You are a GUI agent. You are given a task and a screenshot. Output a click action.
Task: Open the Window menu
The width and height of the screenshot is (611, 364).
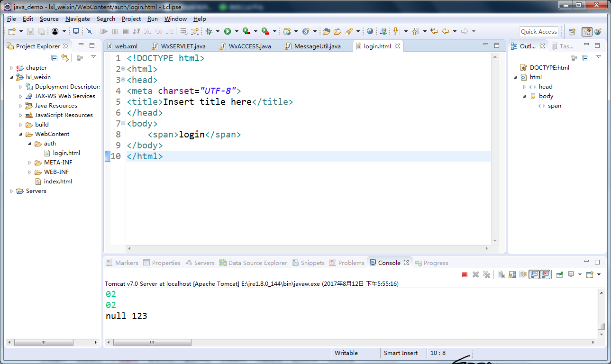coord(175,19)
